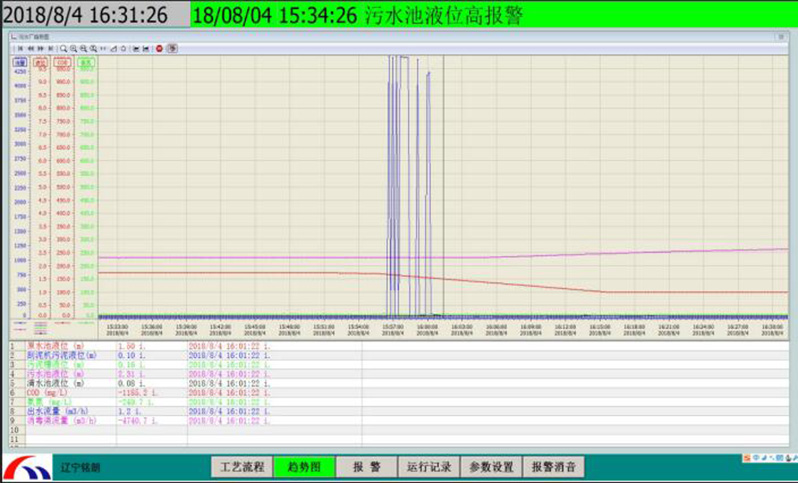The image size is (798, 483).
Task: Click the zoom in icon in chart toolbar
Action: point(74,48)
